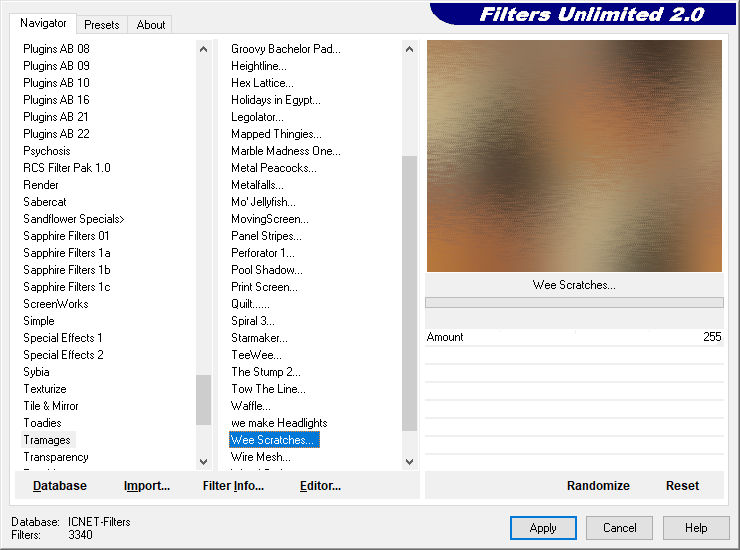Select the Navigator tab
The height and width of the screenshot is (550, 740).
[x=43, y=23]
